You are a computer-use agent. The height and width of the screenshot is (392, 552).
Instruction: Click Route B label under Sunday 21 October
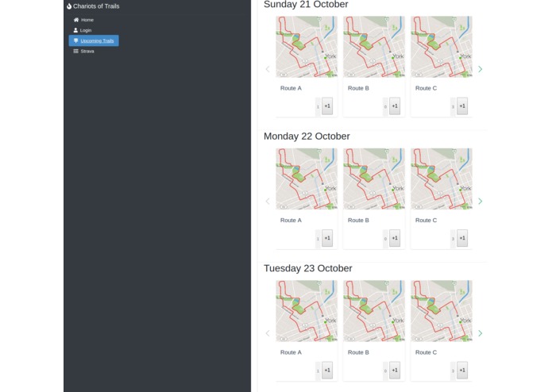(358, 88)
